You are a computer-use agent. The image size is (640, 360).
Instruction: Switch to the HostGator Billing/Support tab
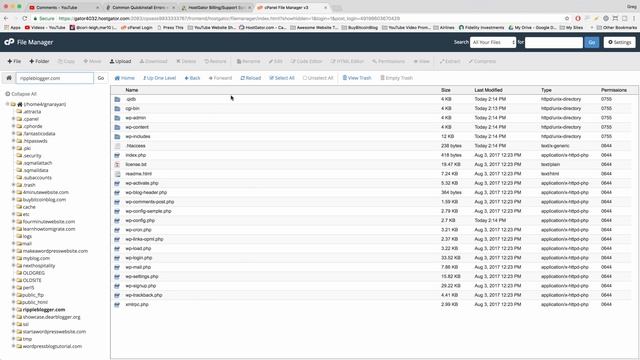point(216,7)
